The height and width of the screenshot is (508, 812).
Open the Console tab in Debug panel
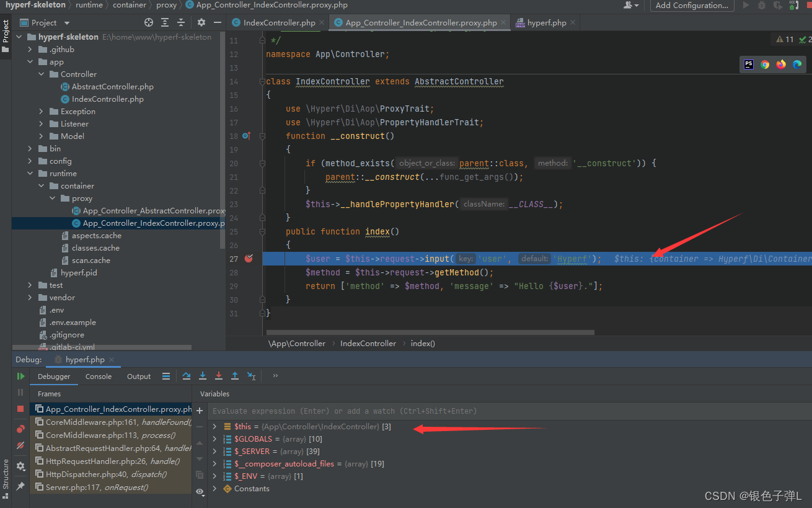coord(99,376)
